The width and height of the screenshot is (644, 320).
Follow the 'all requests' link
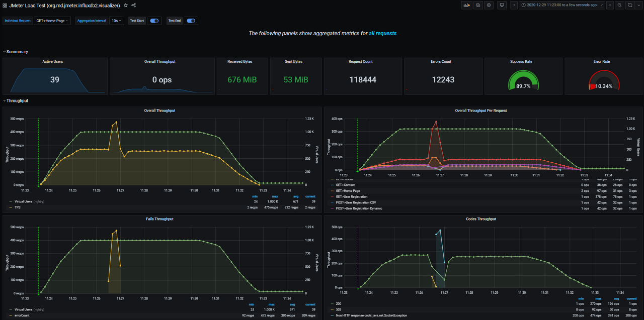point(382,33)
